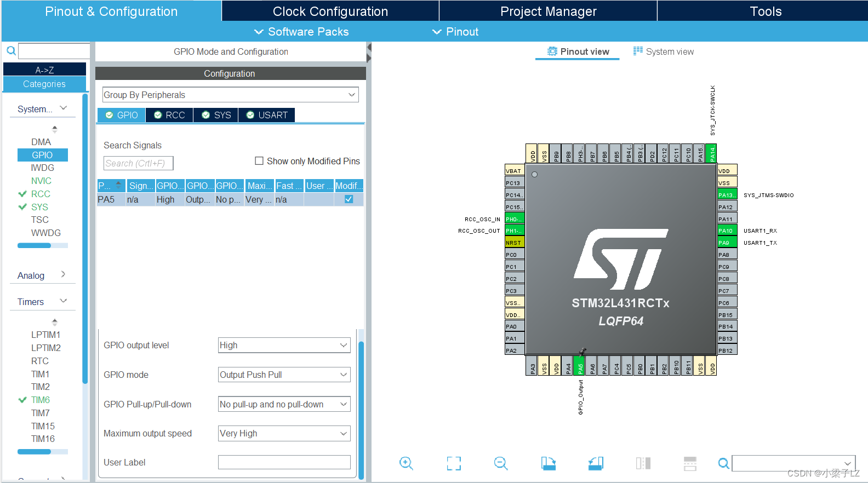
Task: Click the vertical flip view icon
Action: pyautogui.click(x=643, y=463)
